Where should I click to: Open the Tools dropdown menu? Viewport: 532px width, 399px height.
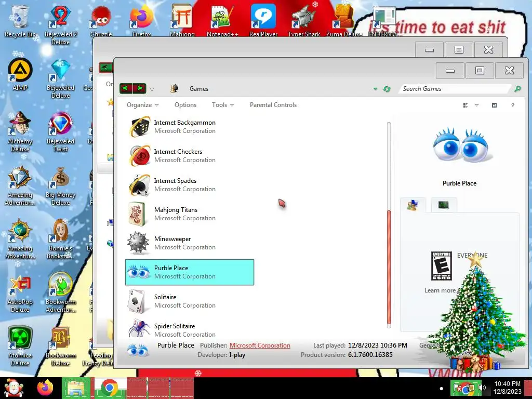[x=223, y=105]
